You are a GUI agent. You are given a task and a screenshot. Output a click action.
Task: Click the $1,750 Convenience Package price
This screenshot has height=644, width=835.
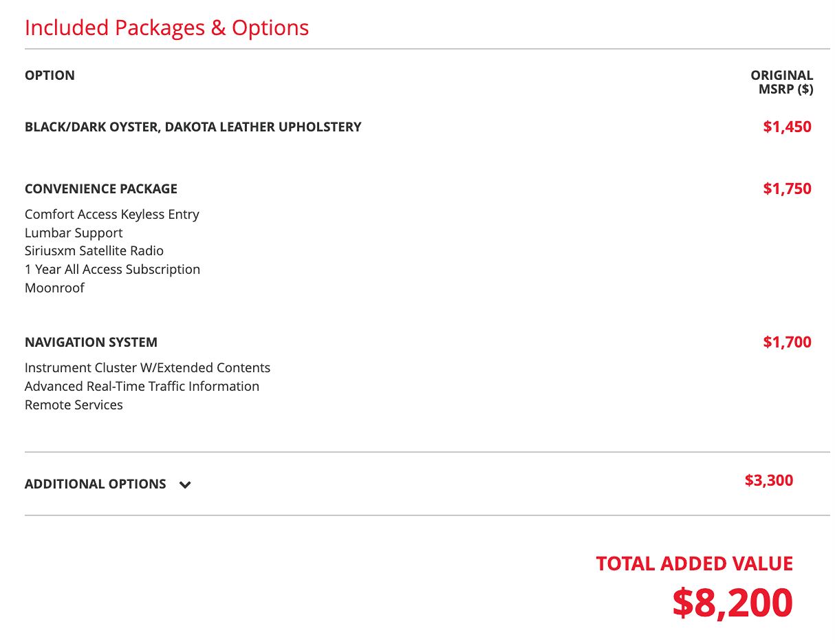click(x=787, y=189)
